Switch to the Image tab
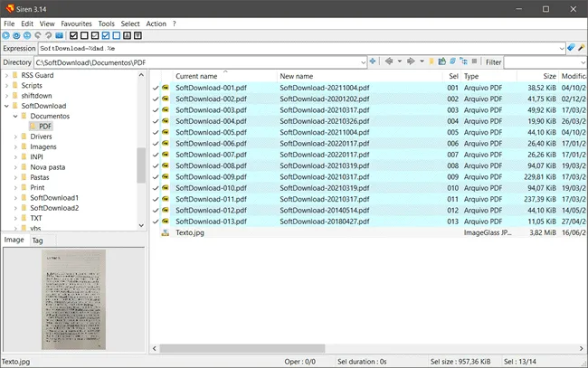This screenshot has width=588, height=368. [x=14, y=240]
